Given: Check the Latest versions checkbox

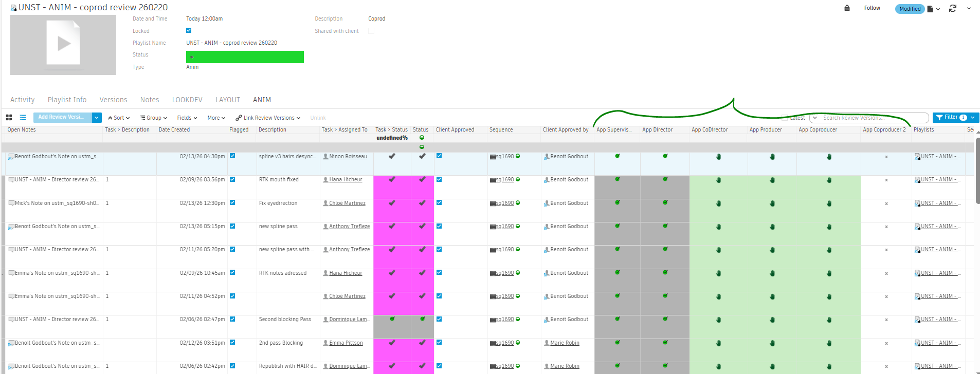Looking at the screenshot, I should coord(784,118).
